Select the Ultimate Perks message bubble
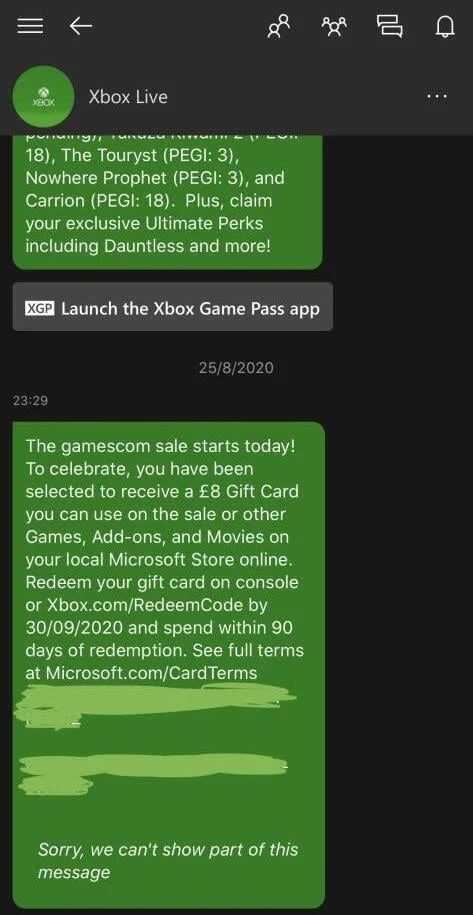 point(167,202)
